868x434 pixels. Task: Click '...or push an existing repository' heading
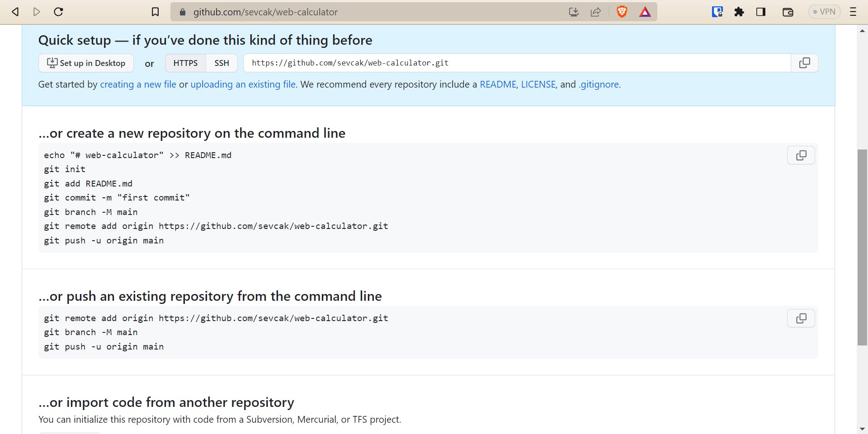tap(210, 296)
